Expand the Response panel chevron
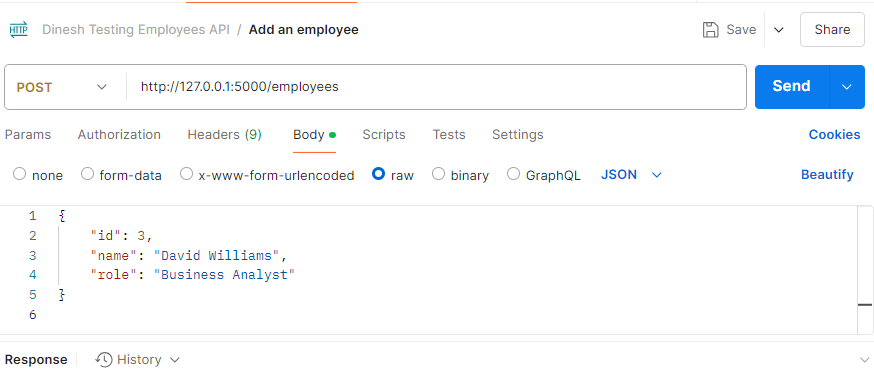Screen dimensions: 874x384 pos(865,360)
